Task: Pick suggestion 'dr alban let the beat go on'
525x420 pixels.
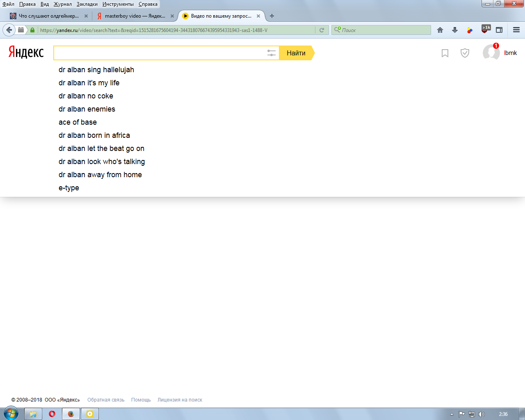Action: pyautogui.click(x=101, y=148)
